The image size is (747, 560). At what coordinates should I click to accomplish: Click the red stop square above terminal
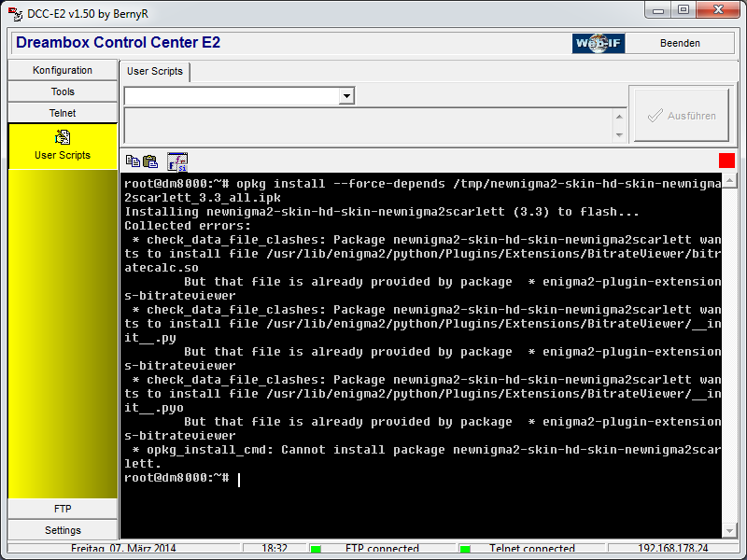(726, 161)
